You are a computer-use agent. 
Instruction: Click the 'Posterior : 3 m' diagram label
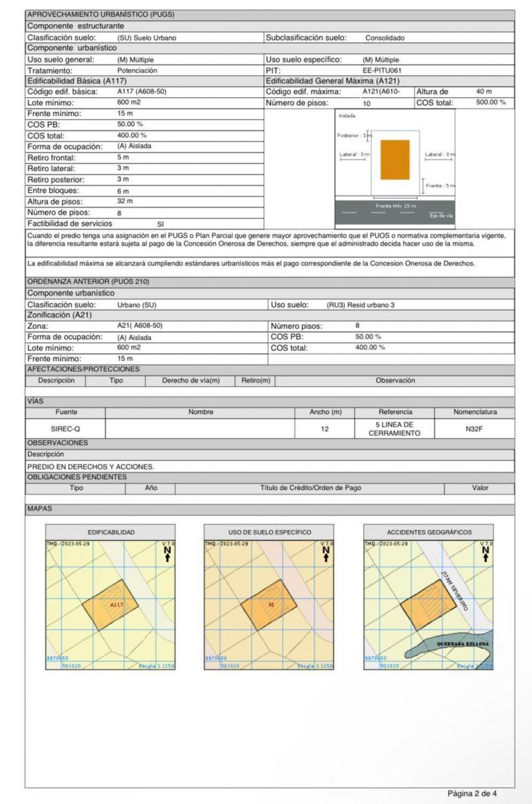tap(354, 135)
